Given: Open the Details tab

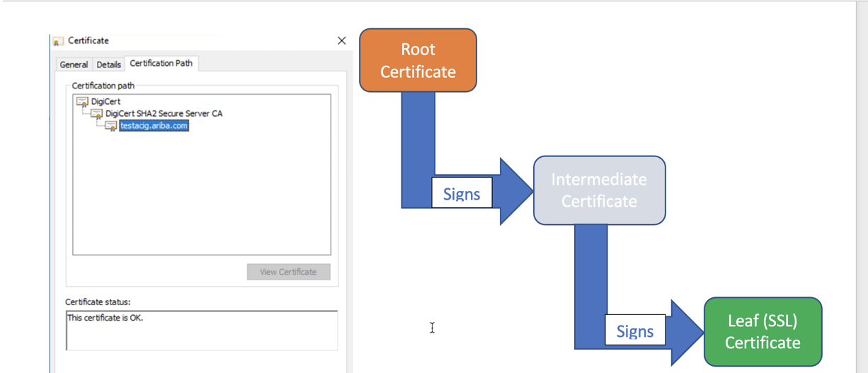Looking at the screenshot, I should point(108,64).
